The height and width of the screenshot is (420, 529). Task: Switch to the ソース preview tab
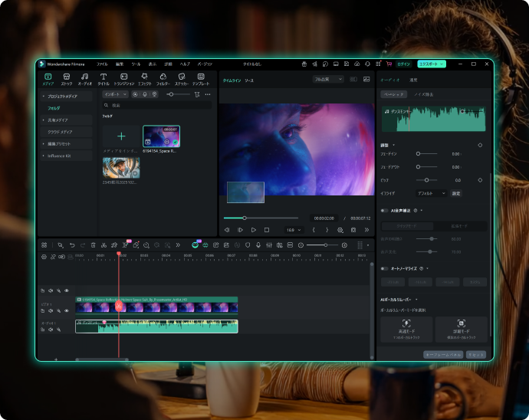point(249,80)
